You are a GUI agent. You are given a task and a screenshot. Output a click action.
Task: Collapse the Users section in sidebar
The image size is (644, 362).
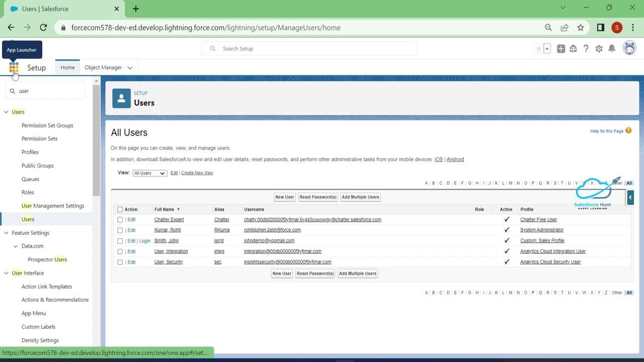[7, 112]
